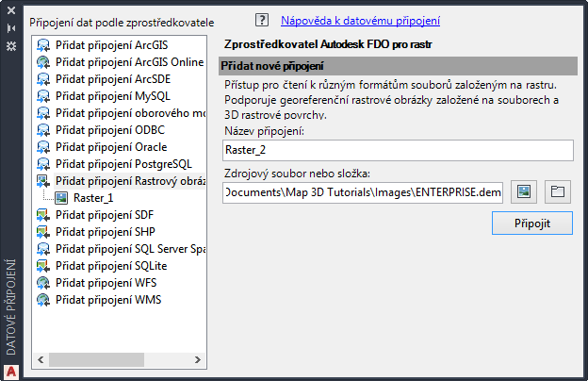
Task: Select Přidat připojení ODBC
Action: pos(110,130)
